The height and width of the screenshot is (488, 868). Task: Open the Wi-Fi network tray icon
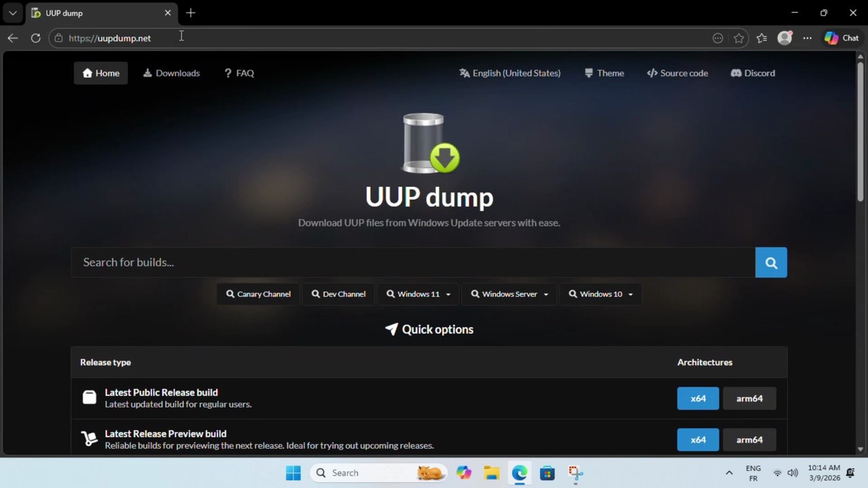[777, 473]
